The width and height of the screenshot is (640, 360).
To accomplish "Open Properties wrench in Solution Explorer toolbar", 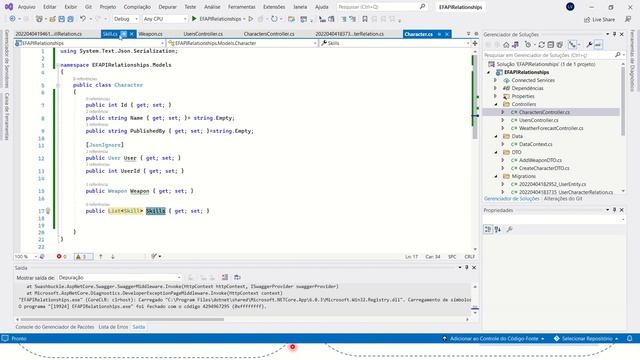I will click(589, 45).
